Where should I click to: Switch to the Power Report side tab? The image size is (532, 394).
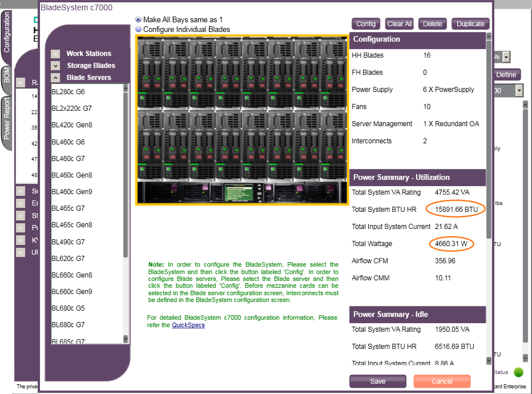tap(6, 123)
